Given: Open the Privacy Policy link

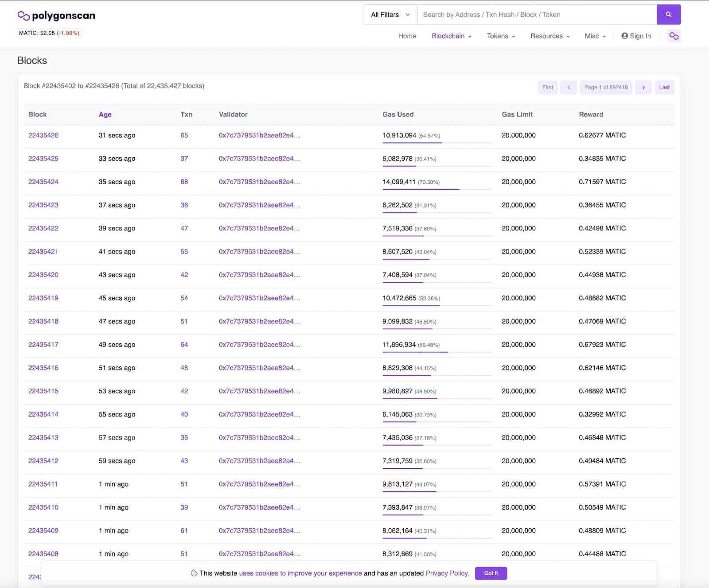Looking at the screenshot, I should coord(447,573).
